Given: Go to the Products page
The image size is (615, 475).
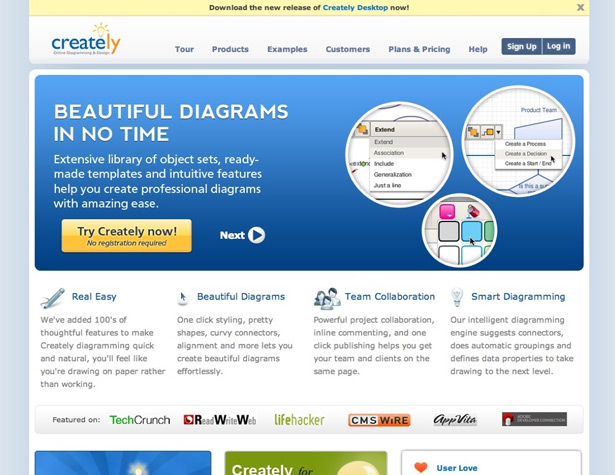Looking at the screenshot, I should (230, 49).
